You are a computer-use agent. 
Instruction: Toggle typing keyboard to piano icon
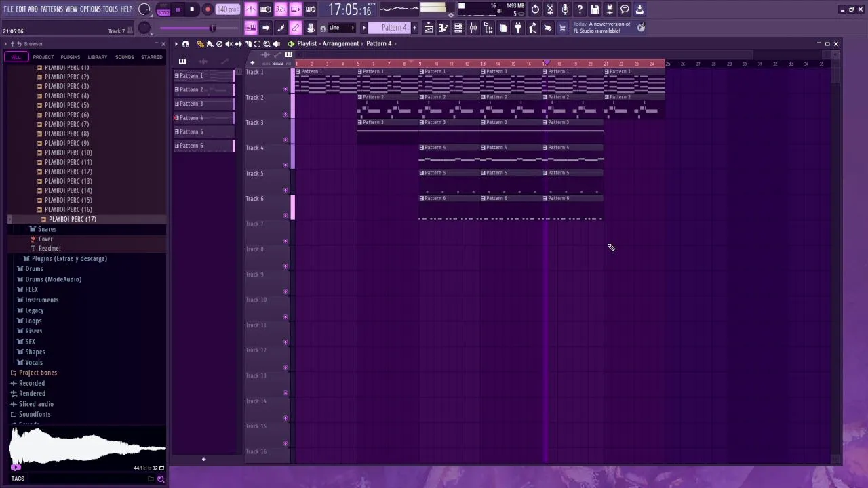coord(252,28)
